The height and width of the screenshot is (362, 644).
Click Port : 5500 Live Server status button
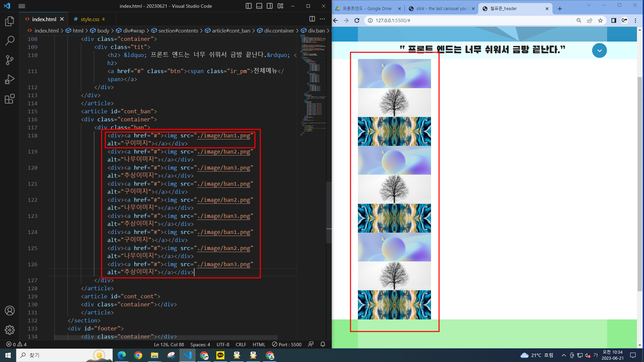pos(287,345)
